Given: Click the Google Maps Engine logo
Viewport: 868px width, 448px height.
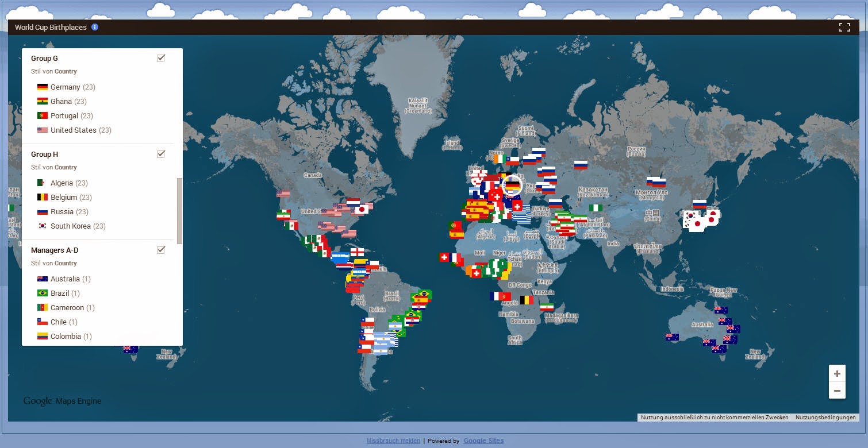Looking at the screenshot, I should [62, 401].
